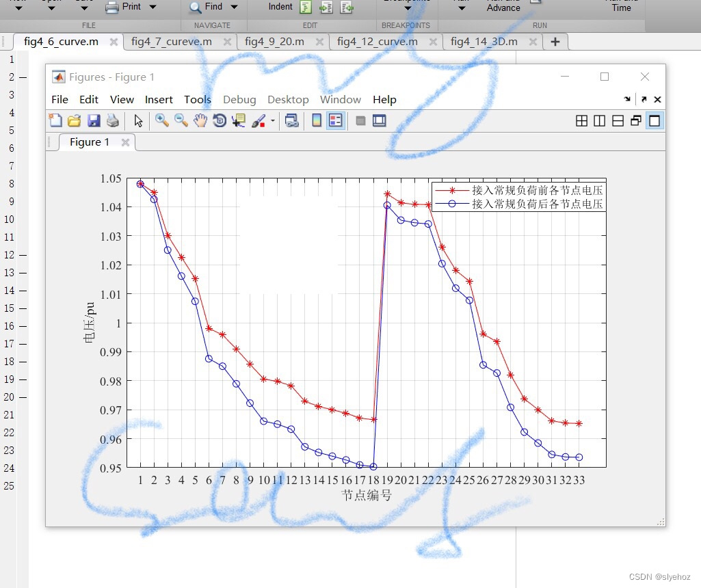This screenshot has height=588, width=701.
Task: Open the Desktop menu
Action: tap(289, 99)
